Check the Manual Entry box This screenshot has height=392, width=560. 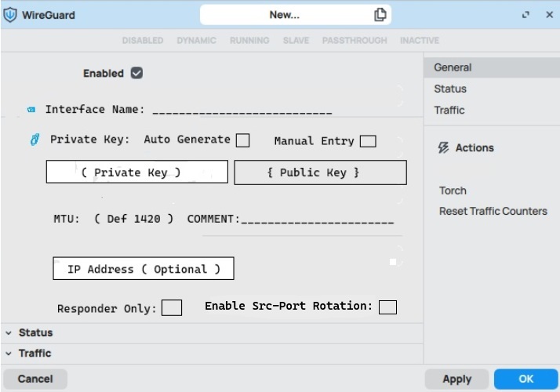(368, 141)
